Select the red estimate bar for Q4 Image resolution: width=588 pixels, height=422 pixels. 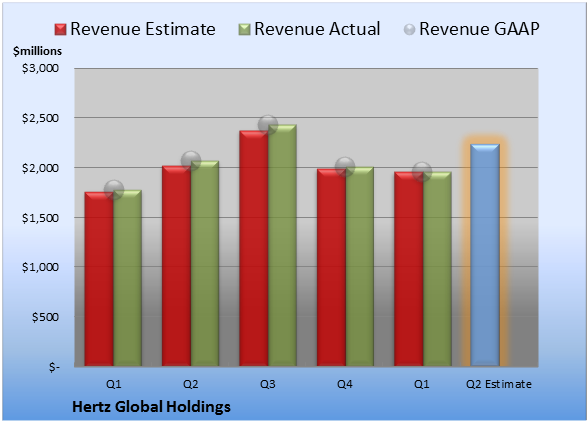pos(332,267)
